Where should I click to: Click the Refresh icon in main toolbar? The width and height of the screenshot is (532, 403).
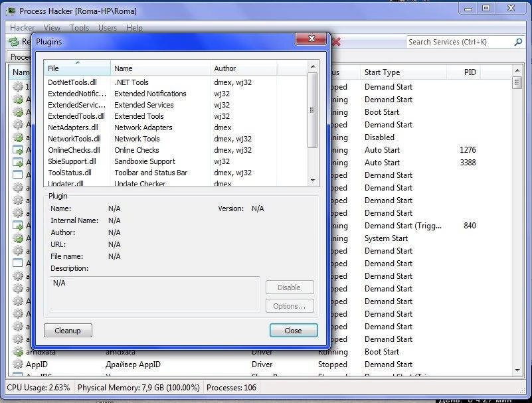(x=14, y=42)
